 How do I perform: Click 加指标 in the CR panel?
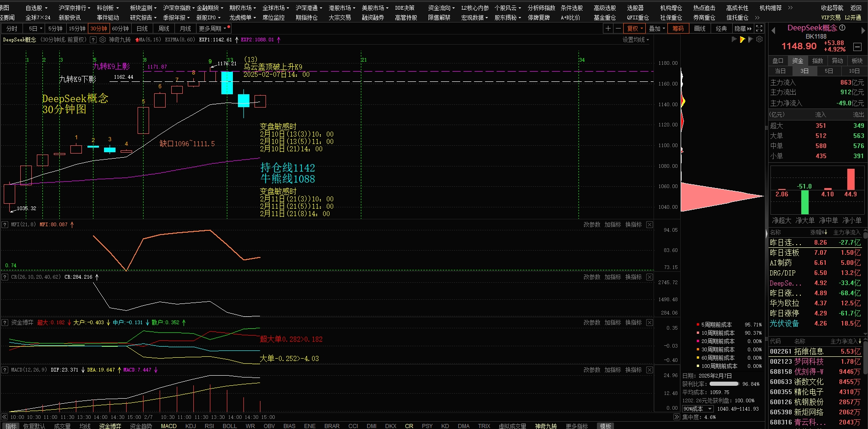(613, 277)
